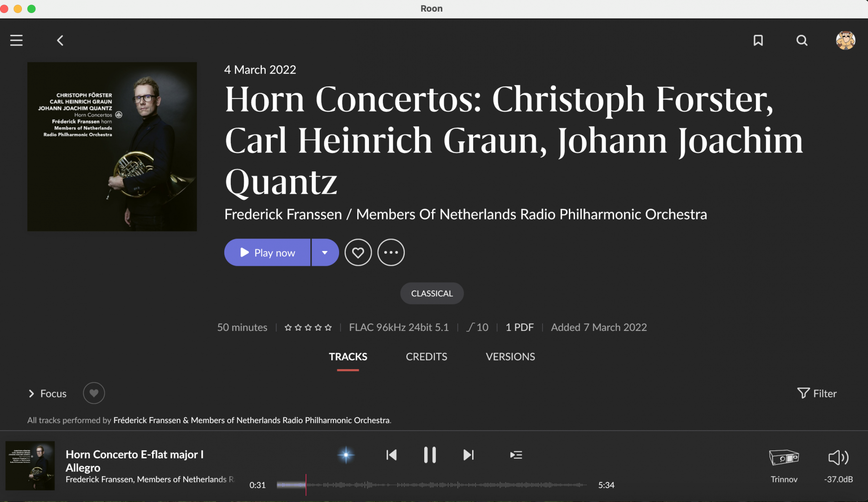Skip to the previous track
Viewport: 868px width, 502px height.
point(392,455)
